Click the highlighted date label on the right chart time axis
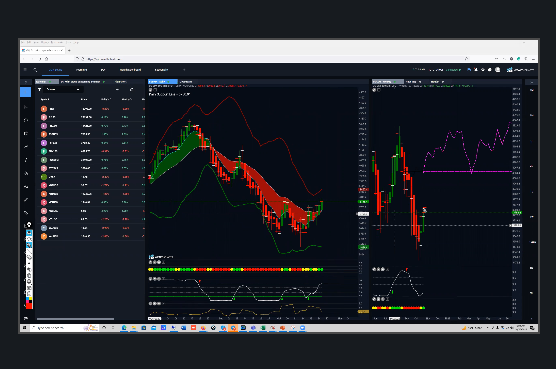The height and width of the screenshot is (369, 556). 394,319
